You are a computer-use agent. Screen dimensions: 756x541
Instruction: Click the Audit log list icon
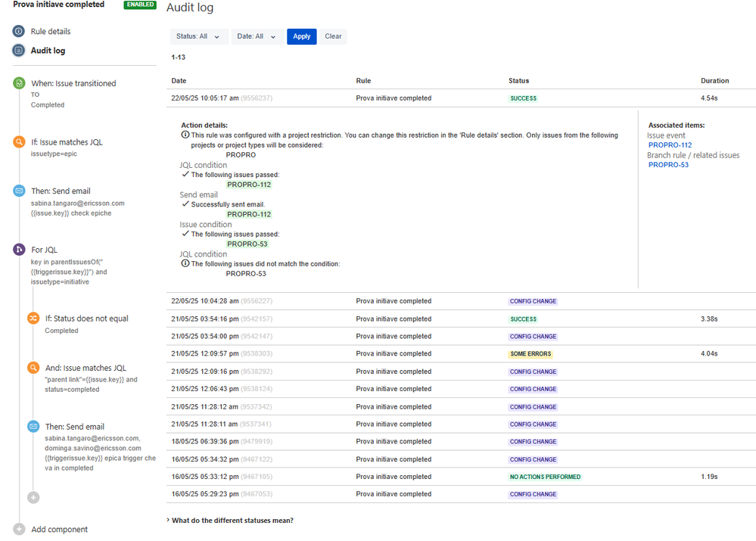point(18,50)
